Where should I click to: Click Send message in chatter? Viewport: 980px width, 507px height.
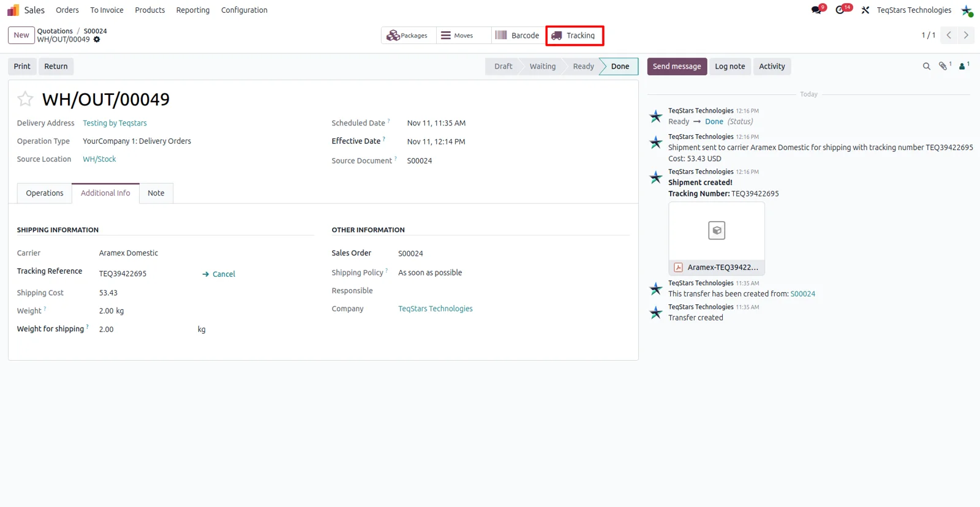(x=677, y=66)
